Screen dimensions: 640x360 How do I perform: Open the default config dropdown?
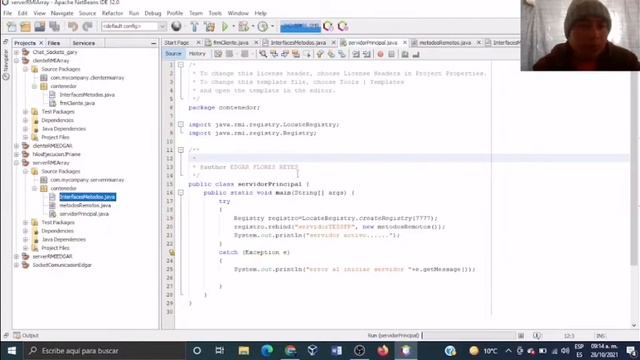pos(162,27)
